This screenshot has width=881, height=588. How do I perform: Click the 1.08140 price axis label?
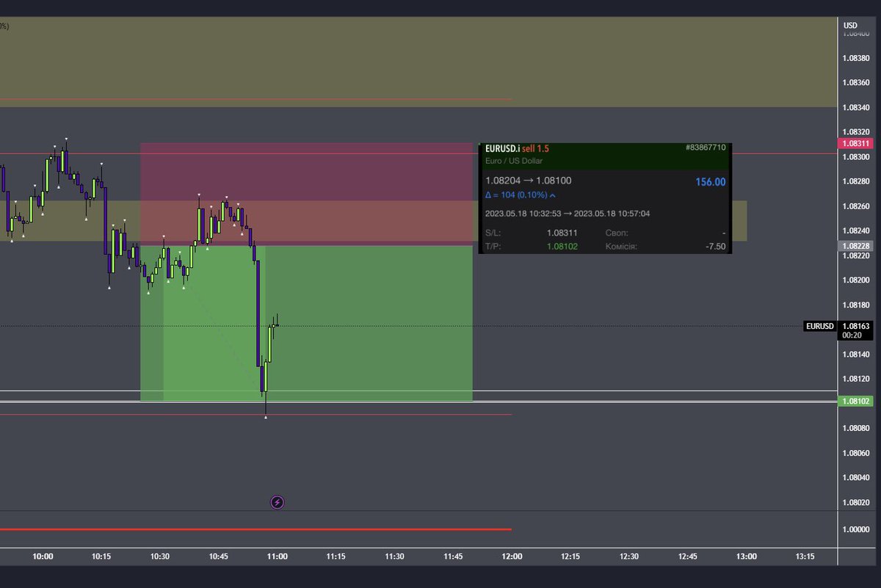pos(856,355)
